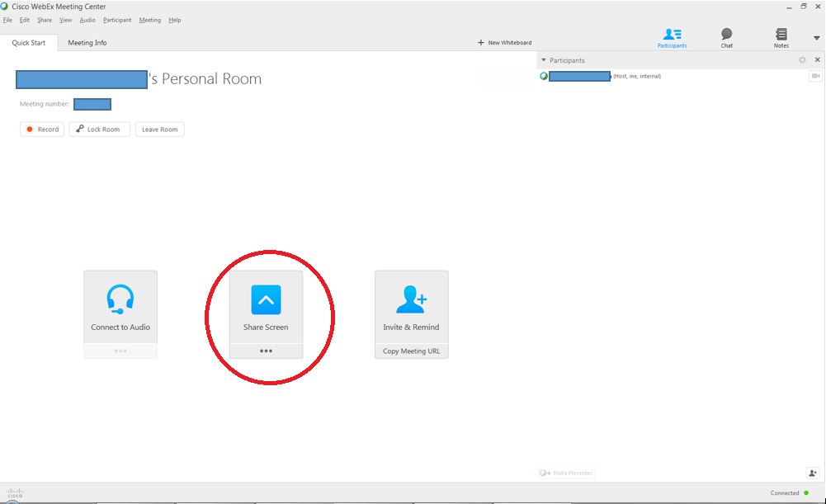Open the Share menu
826x504 pixels.
point(45,20)
